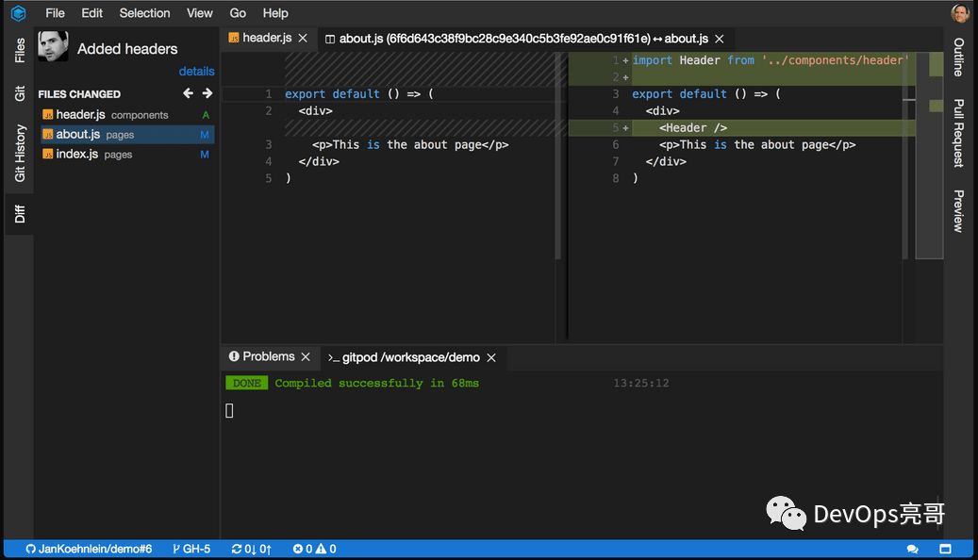Open the Selection menu

point(144,13)
